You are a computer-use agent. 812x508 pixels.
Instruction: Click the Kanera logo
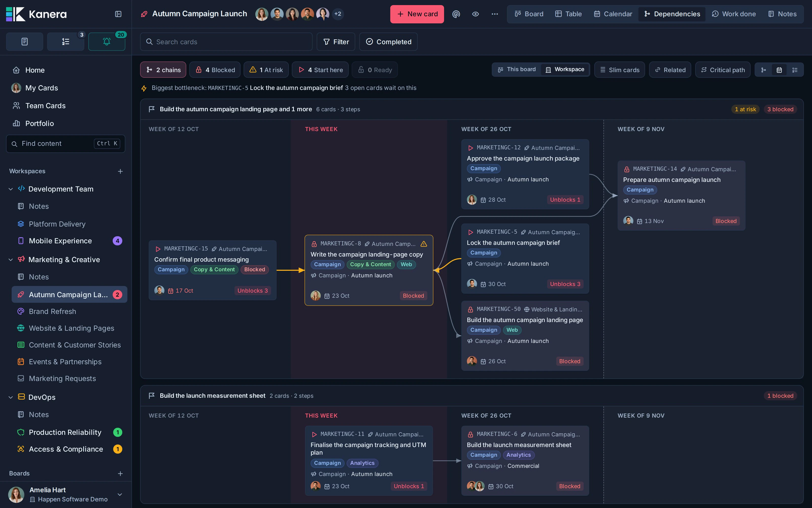click(x=36, y=14)
